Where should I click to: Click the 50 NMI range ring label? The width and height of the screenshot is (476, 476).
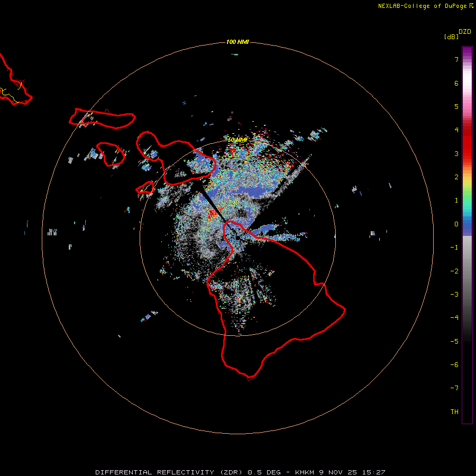[x=237, y=140]
